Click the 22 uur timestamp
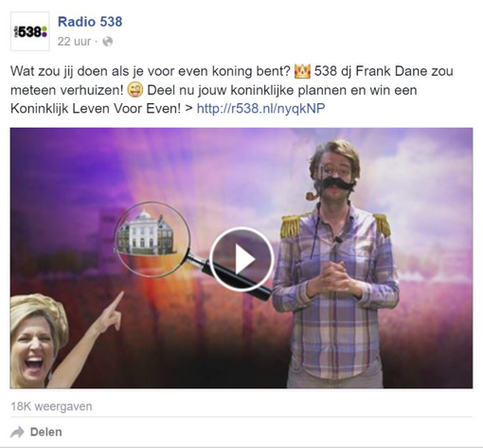Image resolution: width=483 pixels, height=448 pixels. [74, 42]
